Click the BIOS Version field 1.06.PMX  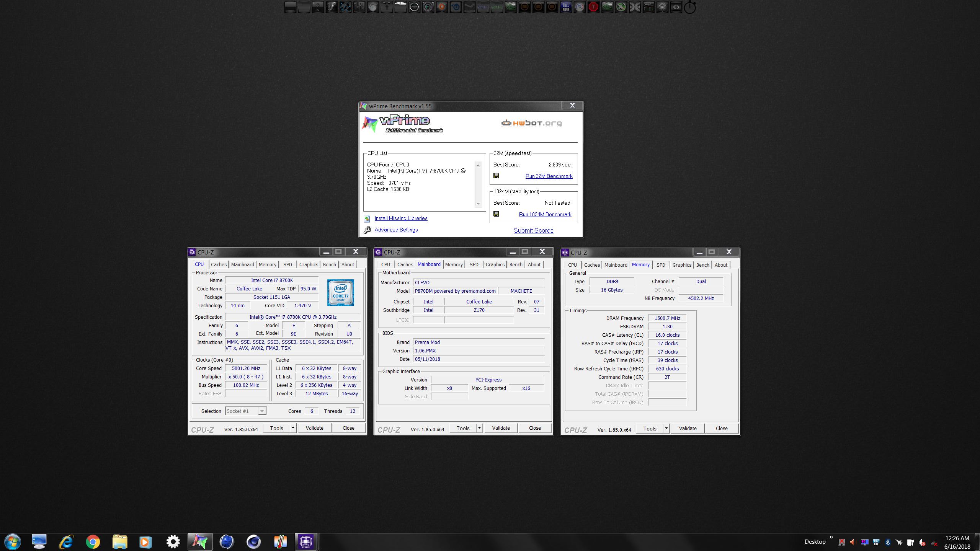coord(479,350)
